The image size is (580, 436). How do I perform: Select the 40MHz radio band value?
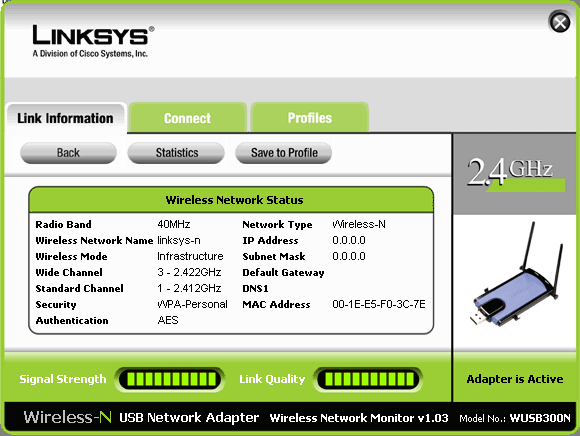(x=173, y=224)
